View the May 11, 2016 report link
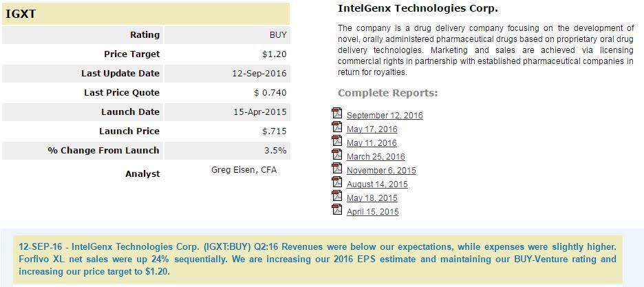The height and width of the screenshot is (287, 644). coord(372,143)
